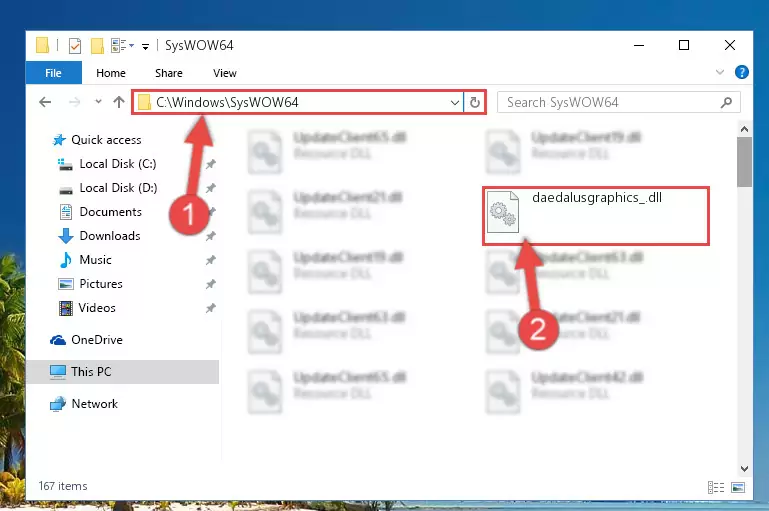Open the Help question mark icon

[742, 73]
